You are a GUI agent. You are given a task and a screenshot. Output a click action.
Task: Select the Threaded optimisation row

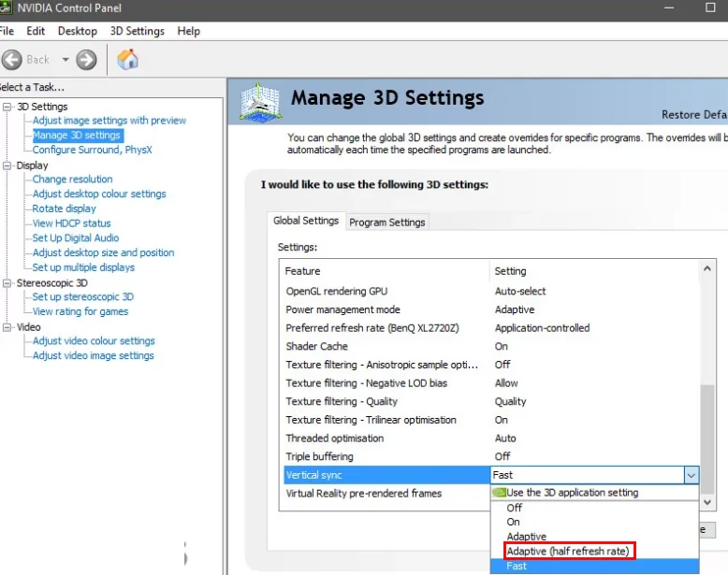[490, 438]
